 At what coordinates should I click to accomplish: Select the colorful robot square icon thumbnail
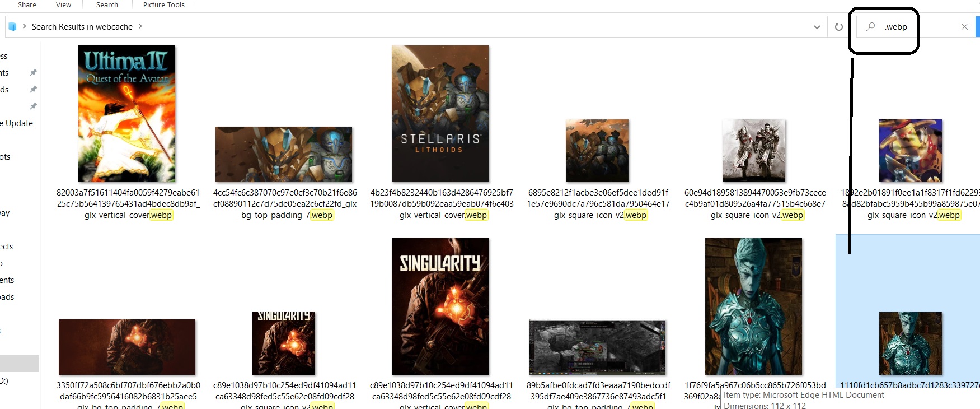pos(911,151)
